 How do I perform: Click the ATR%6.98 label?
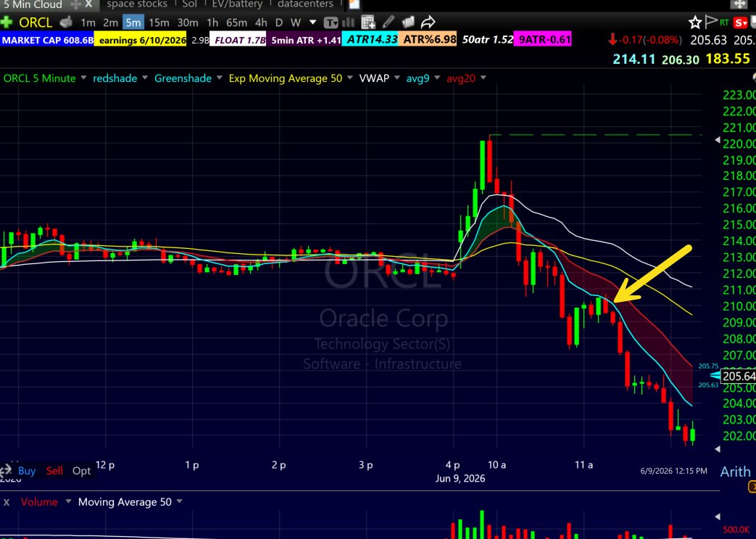(x=428, y=40)
